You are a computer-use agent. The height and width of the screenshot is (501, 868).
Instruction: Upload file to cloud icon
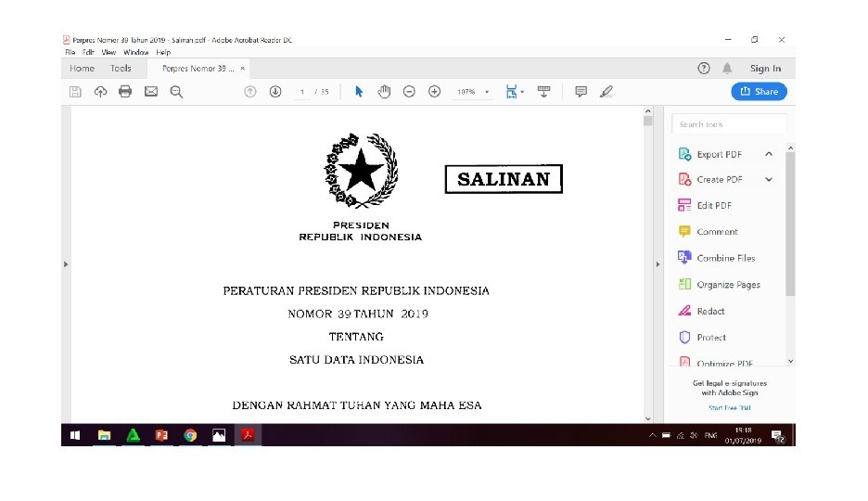click(x=100, y=92)
